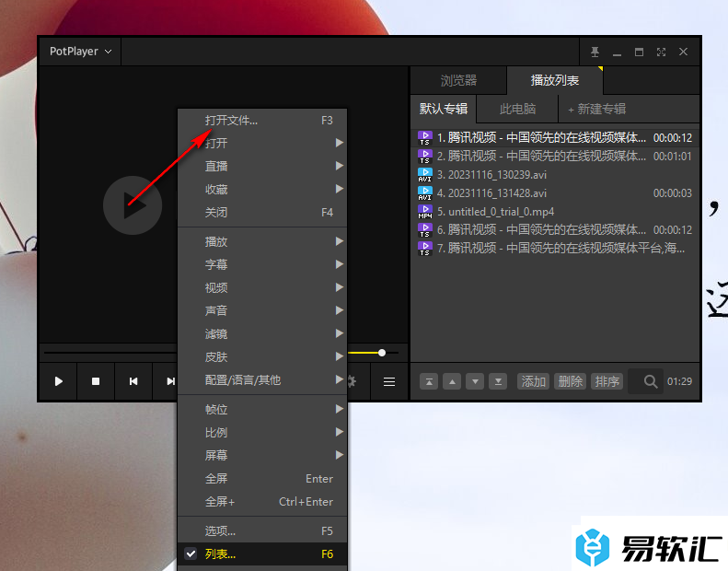Screen dimensions: 728x571
Task: Select the 此电脑 tab
Action: coord(517,109)
